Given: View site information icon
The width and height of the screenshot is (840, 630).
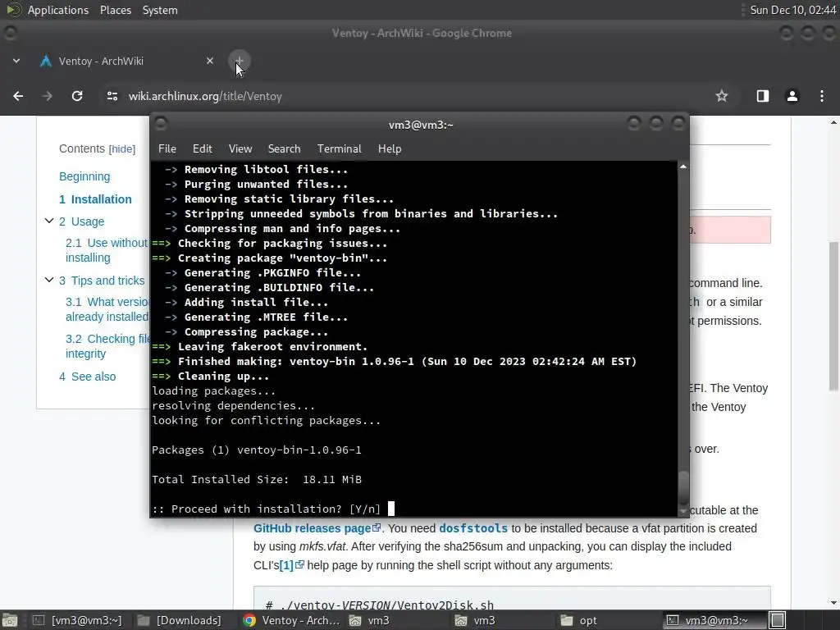Looking at the screenshot, I should click(112, 96).
